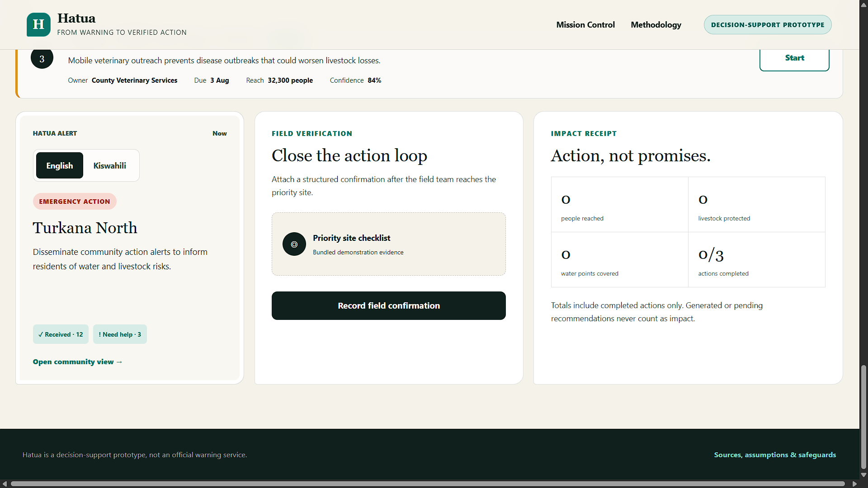Click the Priority site checklist target icon

point(294,244)
